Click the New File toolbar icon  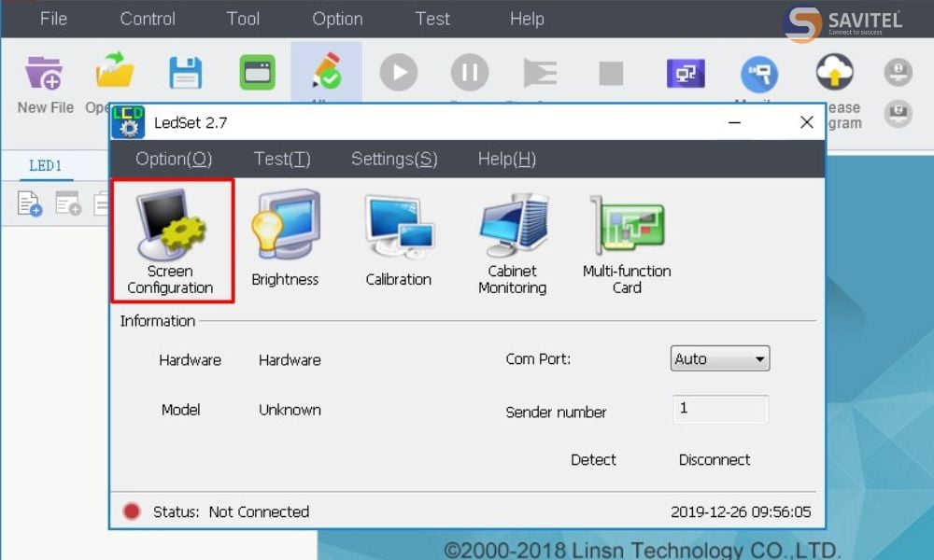click(45, 73)
